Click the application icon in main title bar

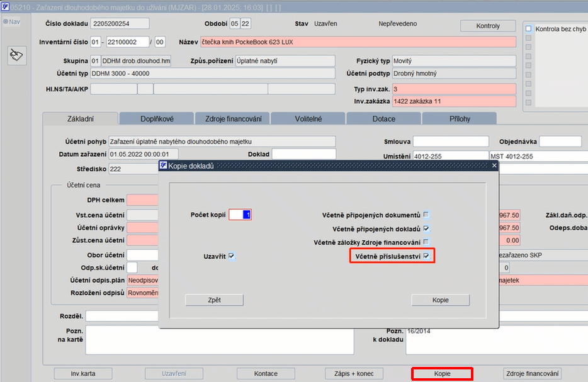[x=5, y=7]
